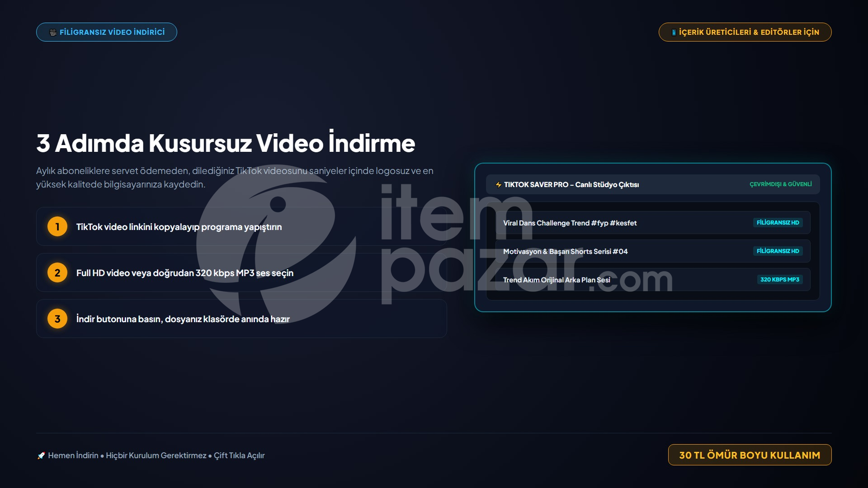Click the FİLİGRANSIZ HD tag on the Viral Dans row
This screenshot has height=488, width=868.
(x=778, y=223)
